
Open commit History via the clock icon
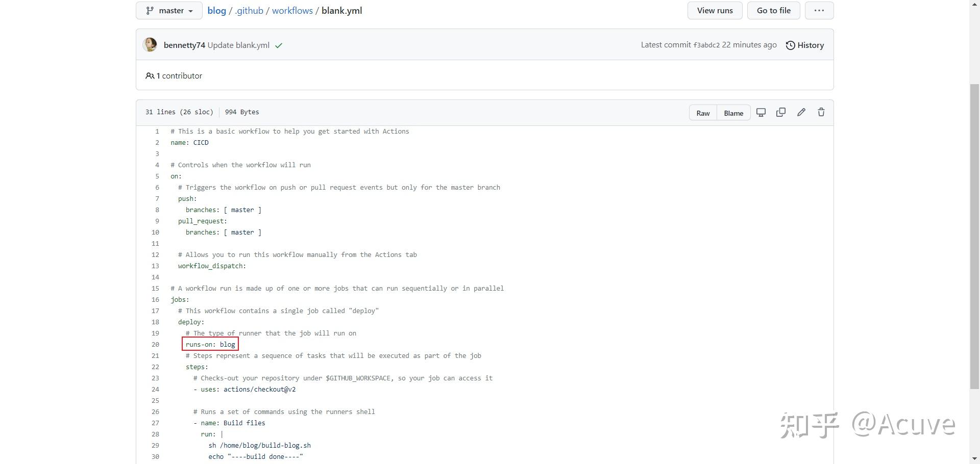tap(791, 45)
